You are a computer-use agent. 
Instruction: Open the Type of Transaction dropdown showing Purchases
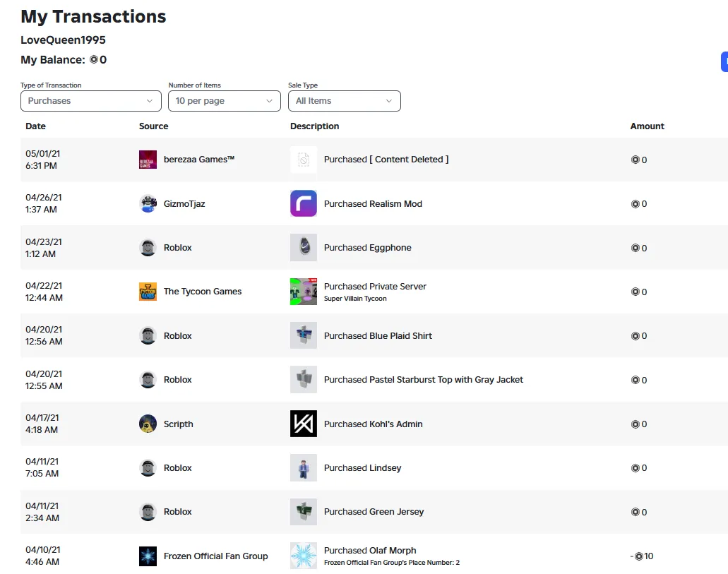pyautogui.click(x=91, y=101)
